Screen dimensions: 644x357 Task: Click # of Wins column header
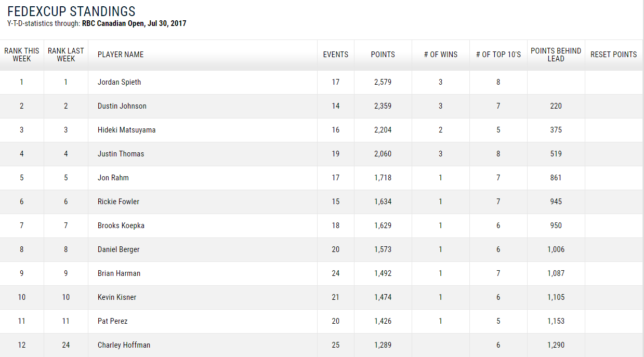click(x=441, y=55)
